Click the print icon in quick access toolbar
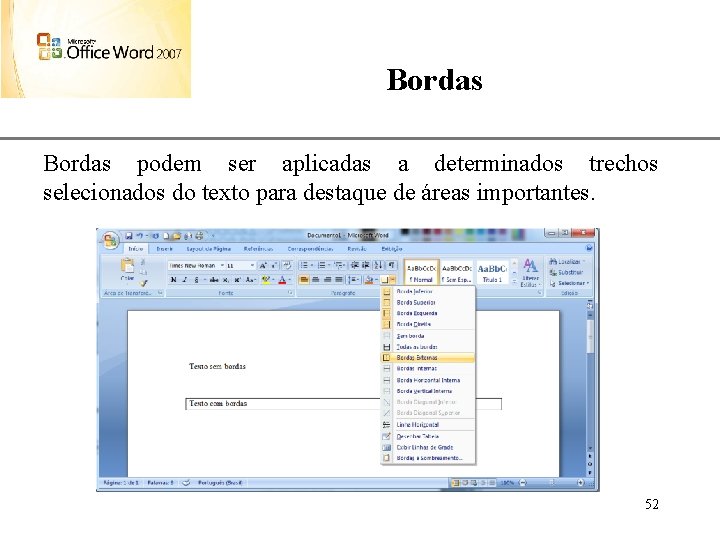720x540 pixels. point(199,236)
